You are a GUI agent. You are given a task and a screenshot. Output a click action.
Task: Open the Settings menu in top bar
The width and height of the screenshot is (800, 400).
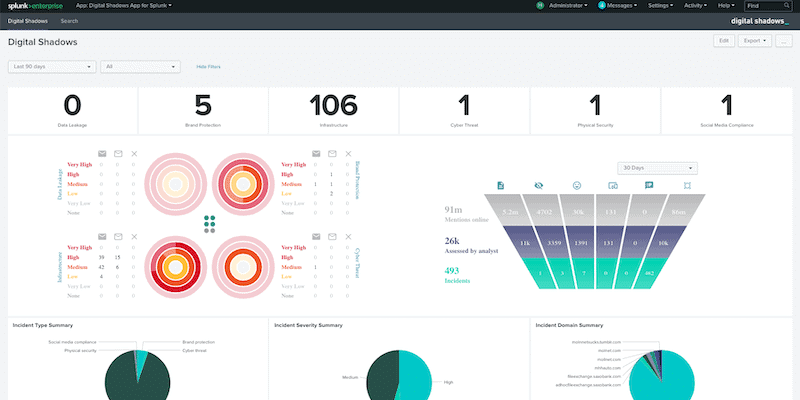click(x=660, y=6)
